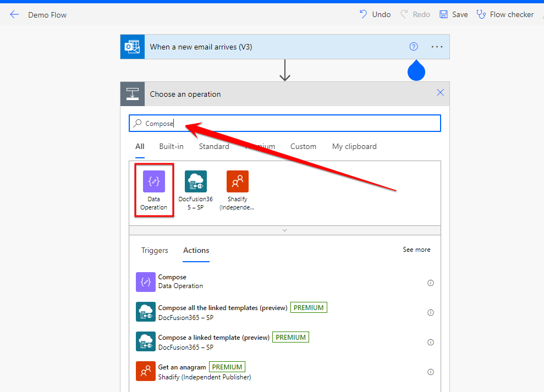Expand the connectors list chevron
Viewport: 544px width, 392px height.
click(284, 230)
